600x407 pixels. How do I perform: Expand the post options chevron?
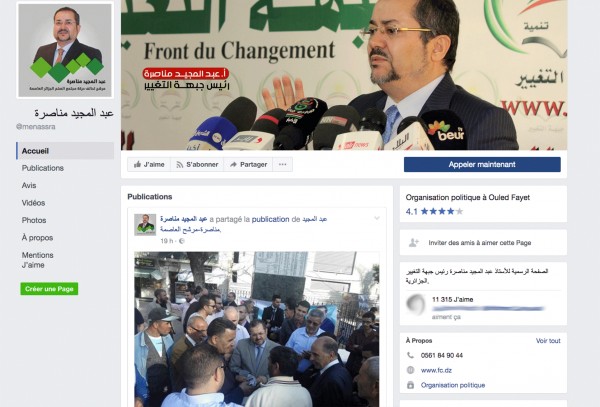pos(377,218)
